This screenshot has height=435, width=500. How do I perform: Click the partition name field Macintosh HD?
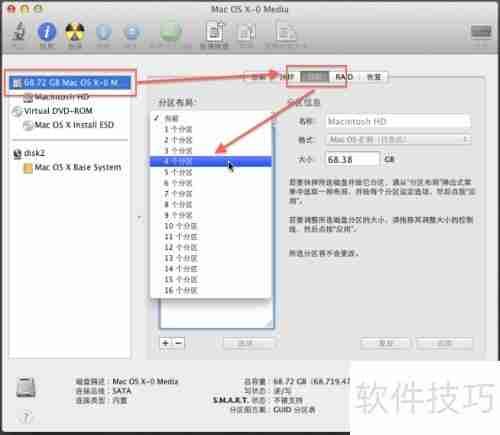tap(398, 121)
